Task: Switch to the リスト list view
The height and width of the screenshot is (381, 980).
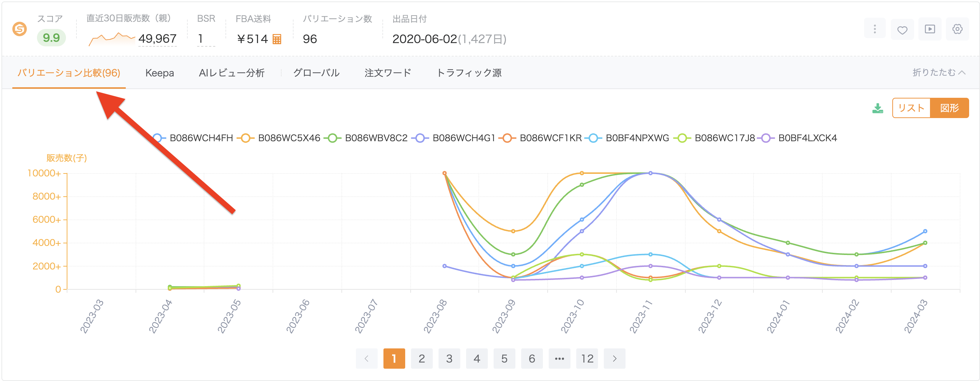Action: [911, 108]
